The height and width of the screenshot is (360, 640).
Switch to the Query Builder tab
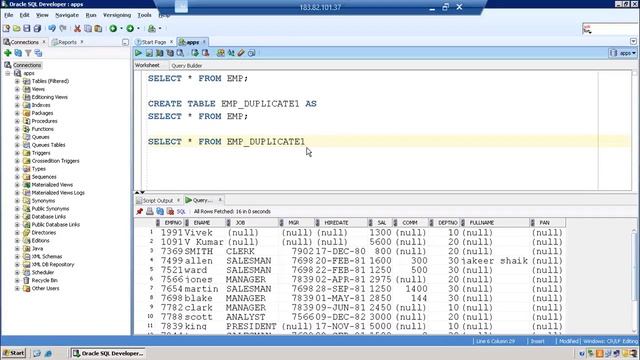click(x=187, y=66)
